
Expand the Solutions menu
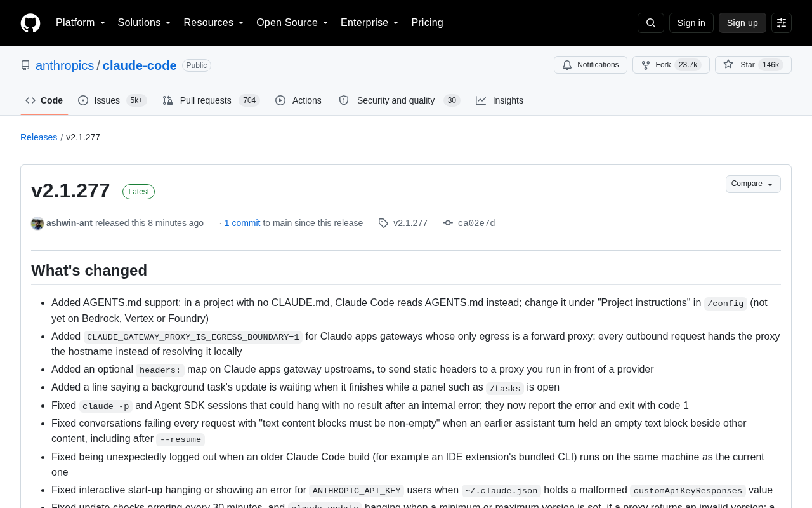point(145,23)
